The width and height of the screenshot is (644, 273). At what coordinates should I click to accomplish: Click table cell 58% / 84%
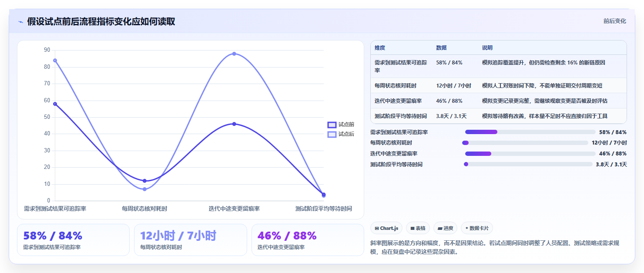449,63
